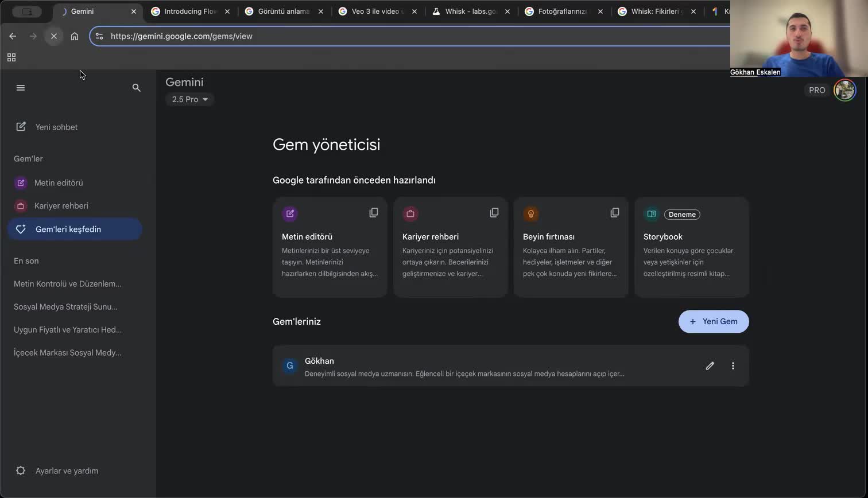This screenshot has height=498, width=868.
Task: Click the Gökhan Eskalen webcam thumbnail
Action: coord(799,38)
